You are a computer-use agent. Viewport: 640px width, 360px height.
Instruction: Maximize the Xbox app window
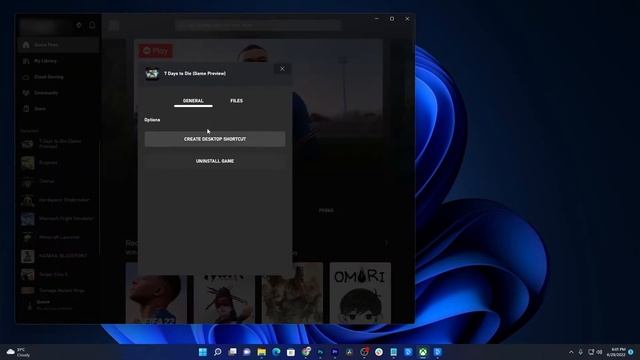pos(392,19)
